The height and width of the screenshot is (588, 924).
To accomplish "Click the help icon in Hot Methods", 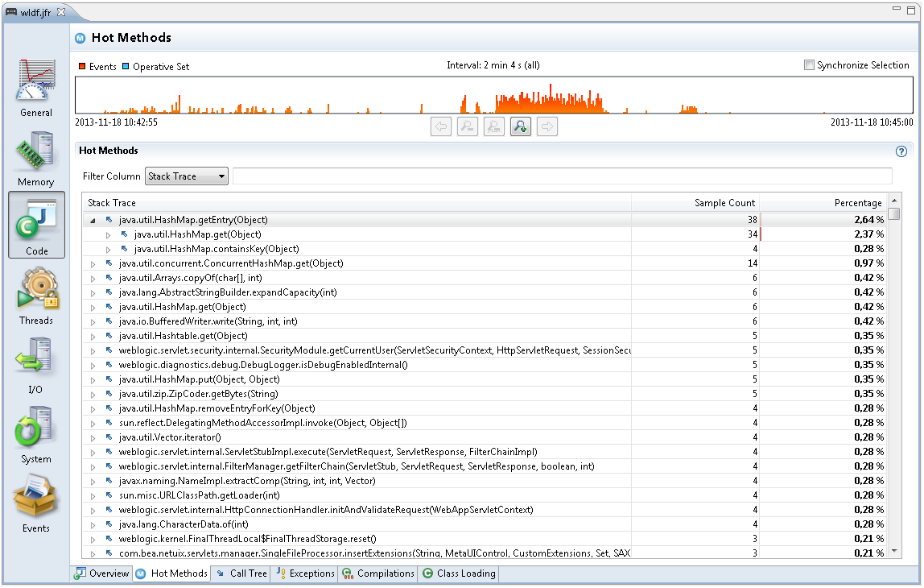I will pyautogui.click(x=901, y=151).
